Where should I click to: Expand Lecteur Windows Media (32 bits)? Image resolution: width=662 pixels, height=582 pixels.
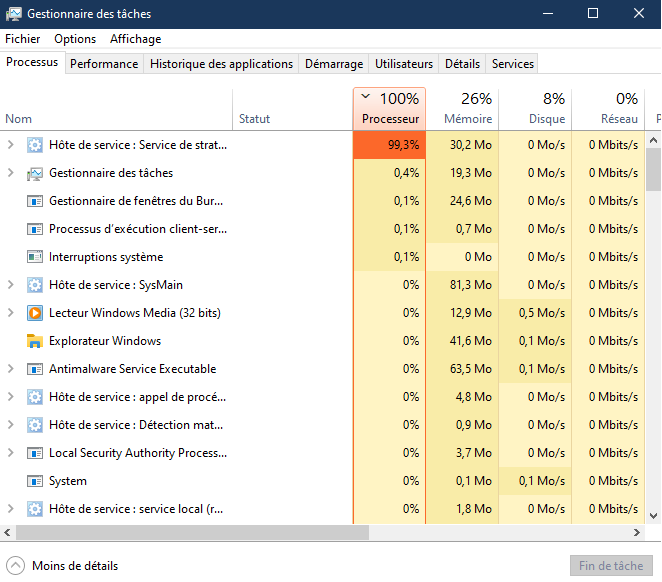pyautogui.click(x=11, y=313)
